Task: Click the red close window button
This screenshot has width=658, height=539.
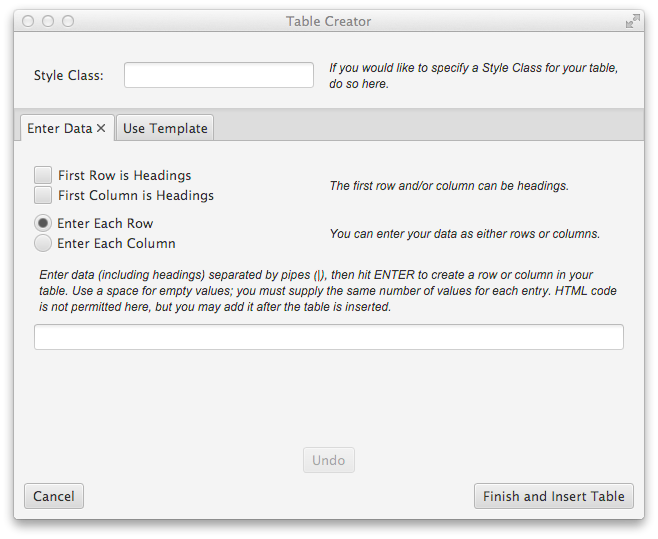Action: (x=28, y=21)
